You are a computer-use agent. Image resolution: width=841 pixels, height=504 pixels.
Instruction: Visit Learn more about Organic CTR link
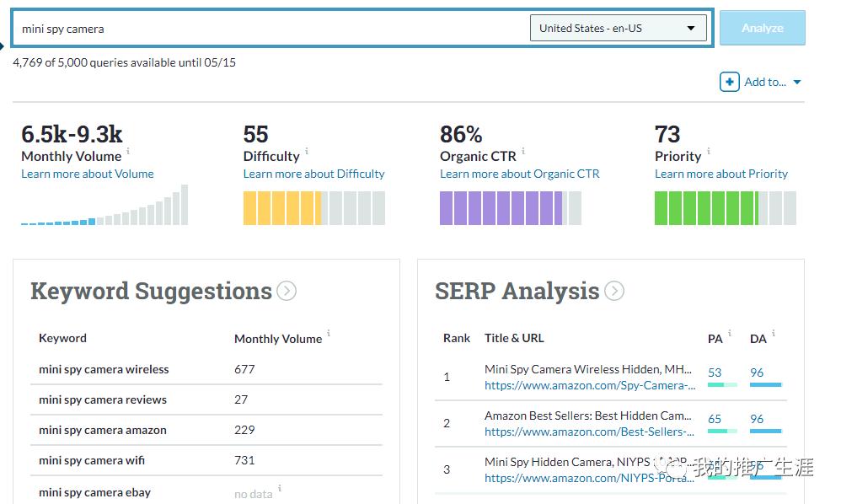519,174
